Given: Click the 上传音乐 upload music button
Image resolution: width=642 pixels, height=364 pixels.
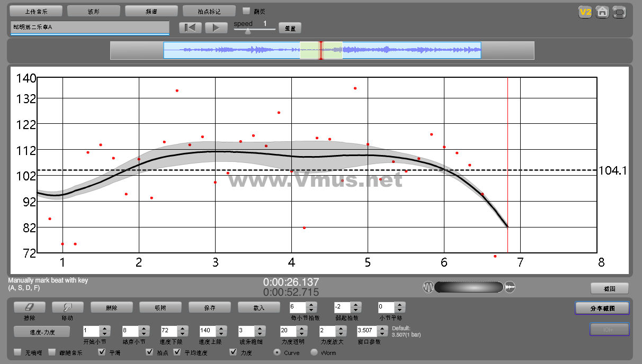Looking at the screenshot, I should point(36,11).
